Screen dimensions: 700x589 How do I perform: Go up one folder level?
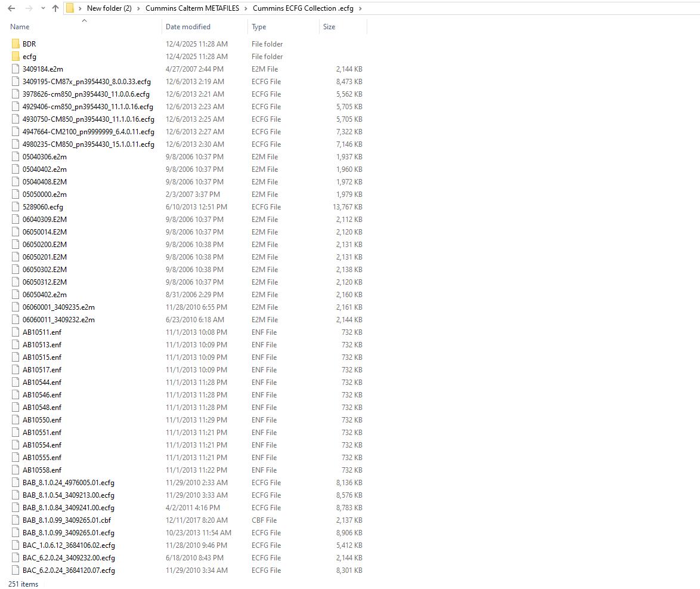click(x=55, y=8)
